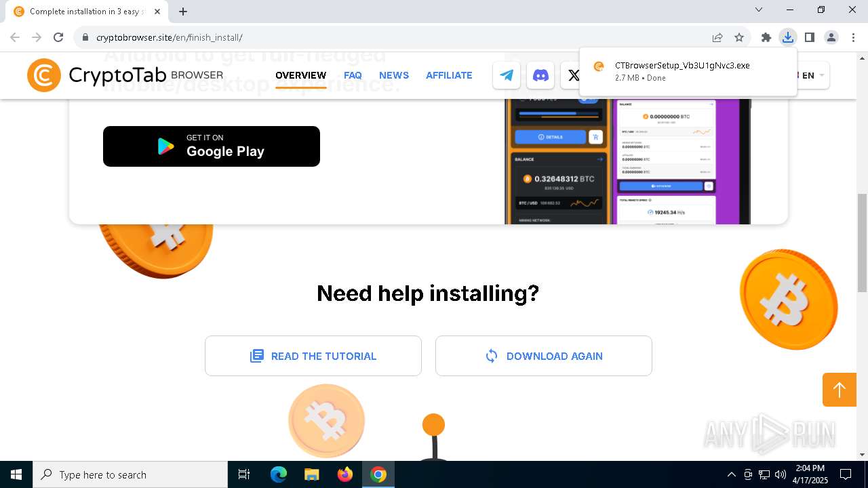
Task: Open the X social link
Action: [573, 75]
